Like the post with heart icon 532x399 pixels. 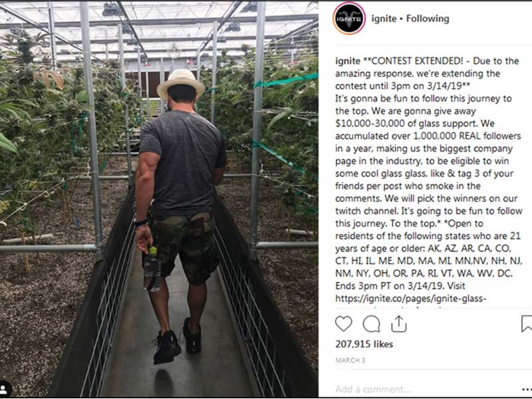click(343, 324)
